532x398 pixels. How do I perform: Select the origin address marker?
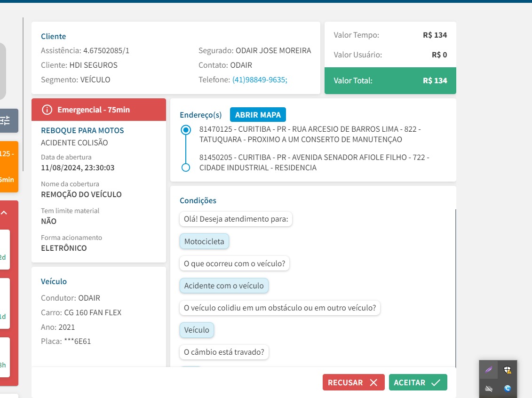tap(186, 130)
